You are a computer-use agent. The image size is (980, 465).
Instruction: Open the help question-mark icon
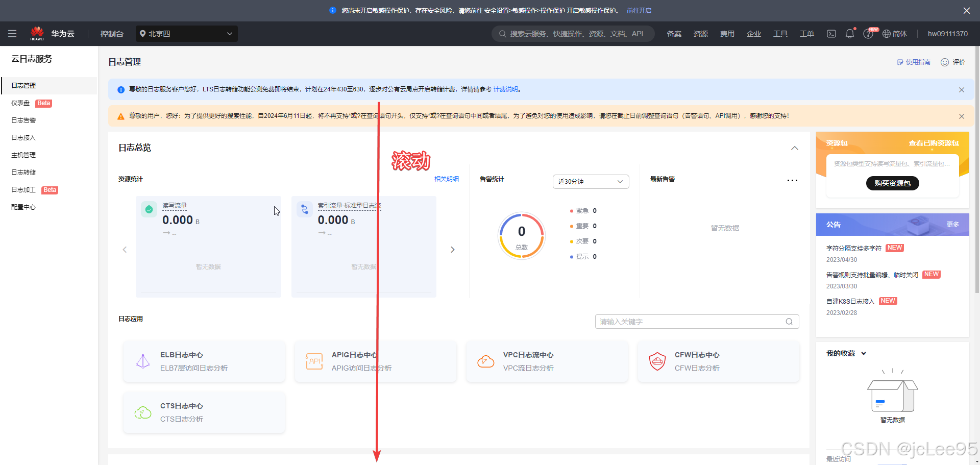[x=868, y=34]
